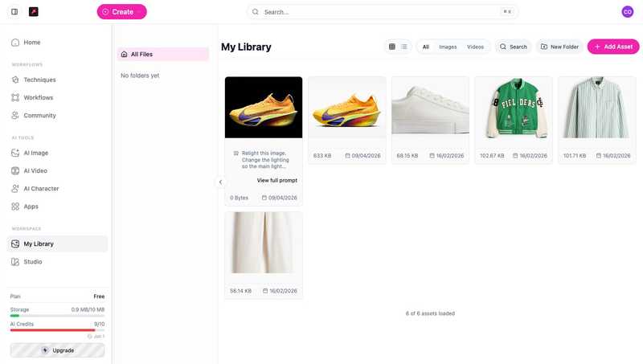This screenshot has height=364, width=643.
Task: Open the CO user avatar menu
Action: 628,12
